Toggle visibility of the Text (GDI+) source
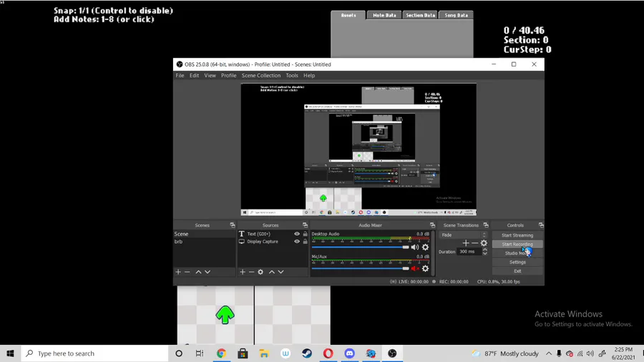Screen dimensions: 644x362 [296, 234]
